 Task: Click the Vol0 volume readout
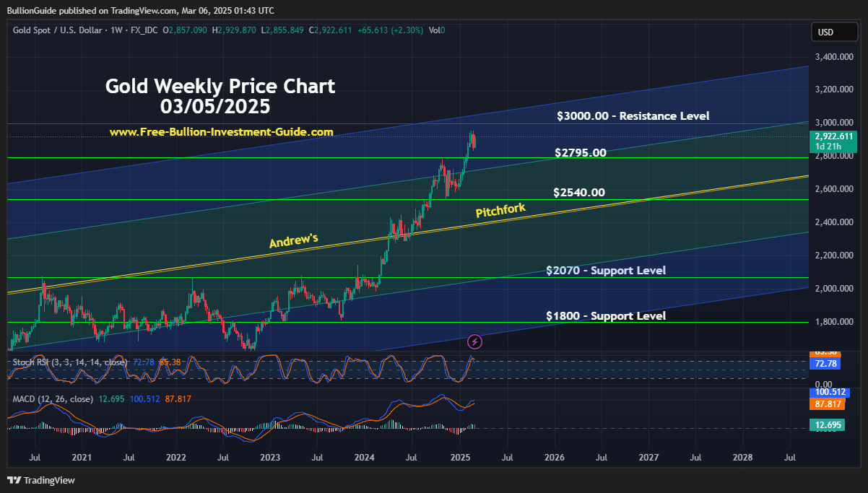click(x=437, y=30)
